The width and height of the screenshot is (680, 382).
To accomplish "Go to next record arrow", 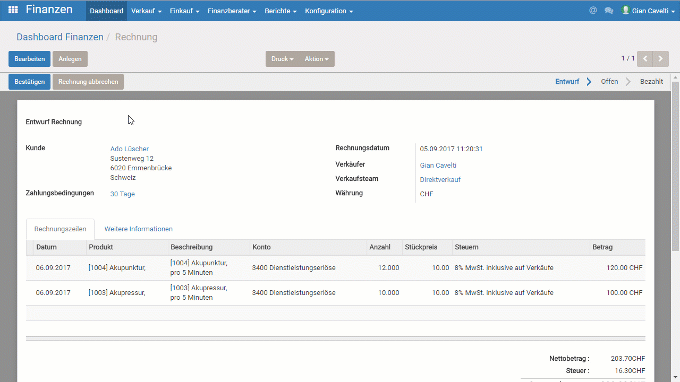I will [660, 59].
